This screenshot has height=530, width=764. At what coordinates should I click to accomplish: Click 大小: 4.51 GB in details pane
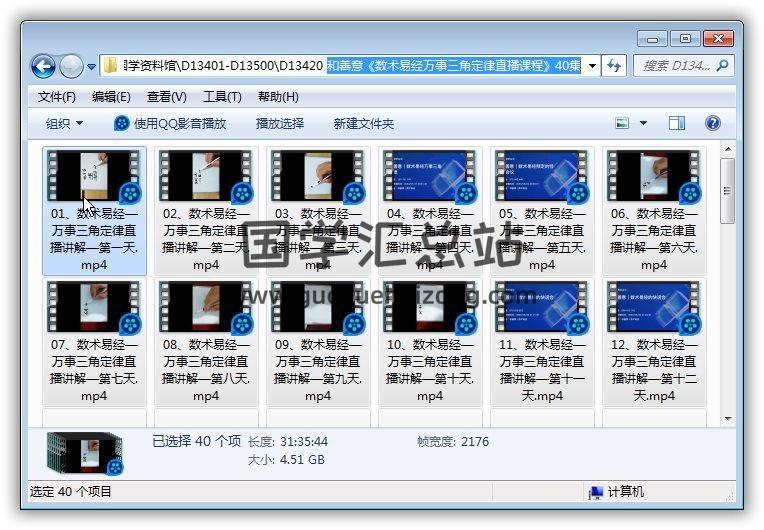[286, 459]
